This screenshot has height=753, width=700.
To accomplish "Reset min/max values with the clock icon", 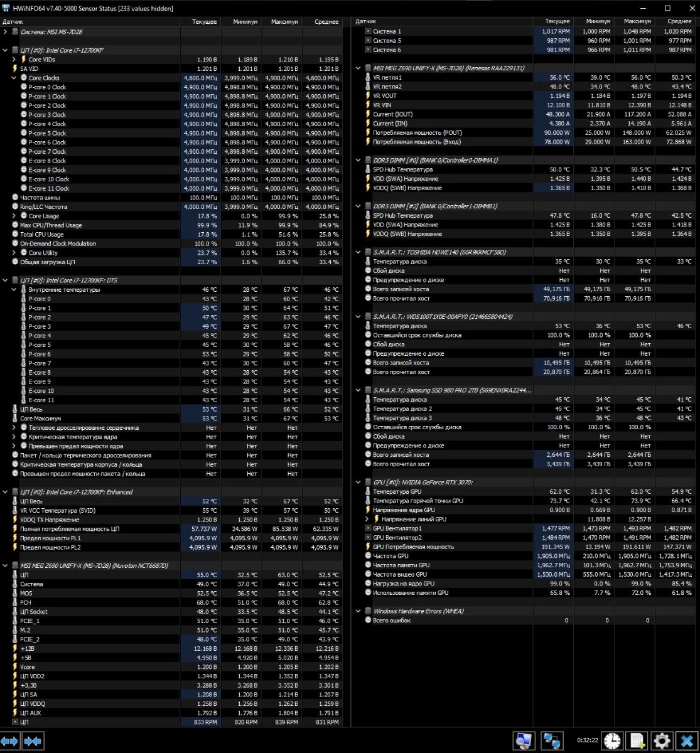I will click(x=611, y=740).
